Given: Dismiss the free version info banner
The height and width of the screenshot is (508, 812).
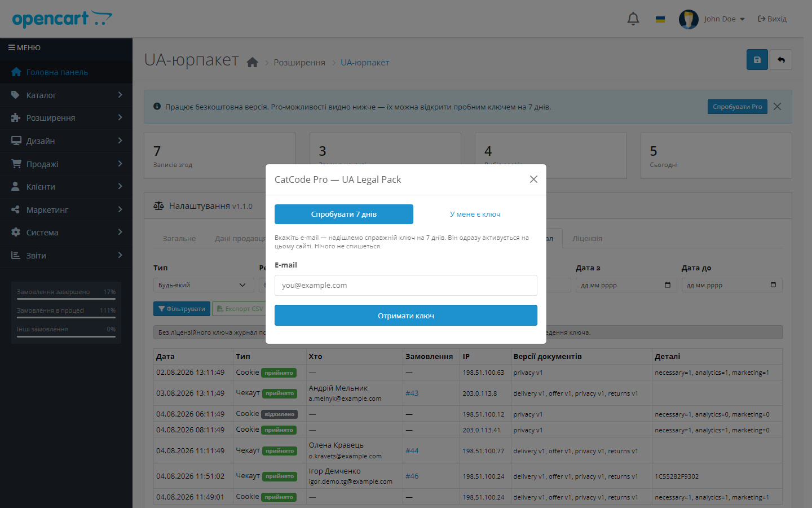Looking at the screenshot, I should click(x=778, y=107).
